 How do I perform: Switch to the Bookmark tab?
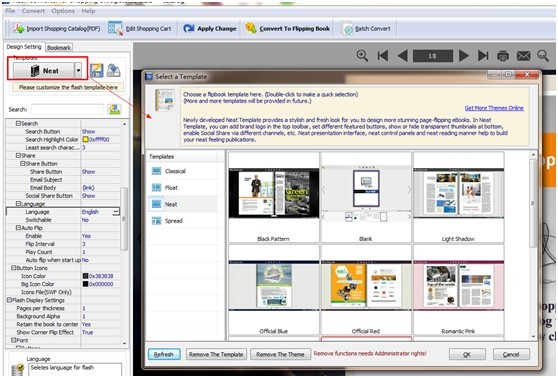59,47
